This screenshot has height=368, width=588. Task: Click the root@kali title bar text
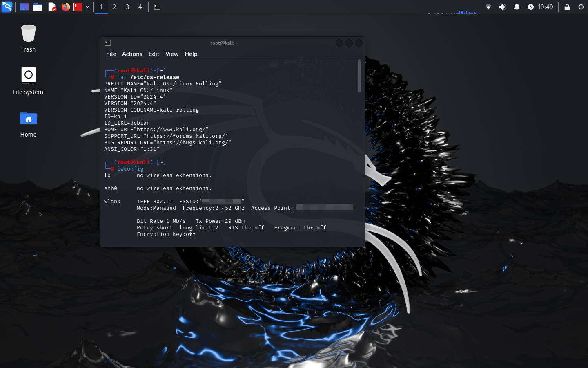224,43
